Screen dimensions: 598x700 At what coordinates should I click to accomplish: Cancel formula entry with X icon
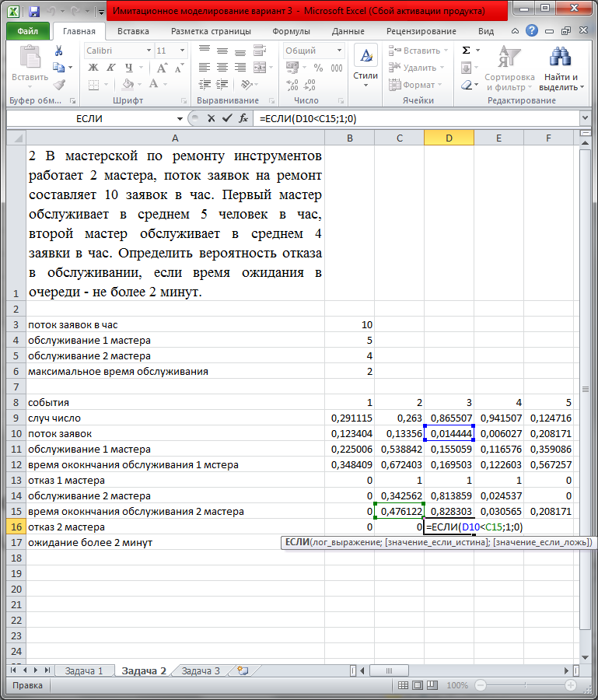[x=211, y=118]
